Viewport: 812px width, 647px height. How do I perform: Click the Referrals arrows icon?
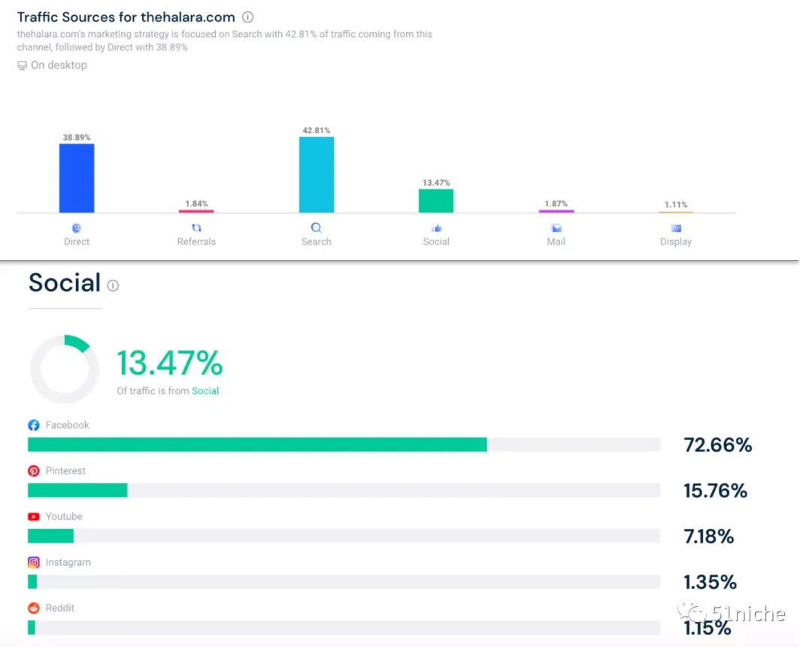pyautogui.click(x=196, y=228)
